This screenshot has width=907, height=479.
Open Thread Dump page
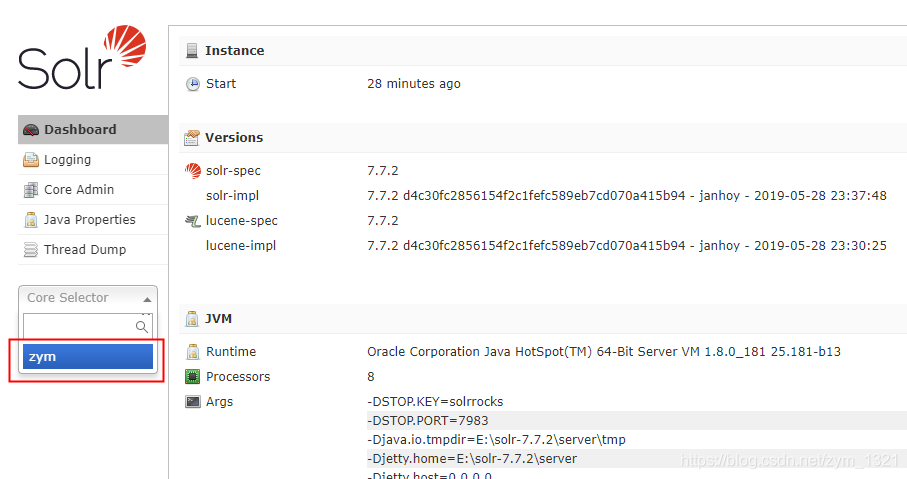point(93,250)
